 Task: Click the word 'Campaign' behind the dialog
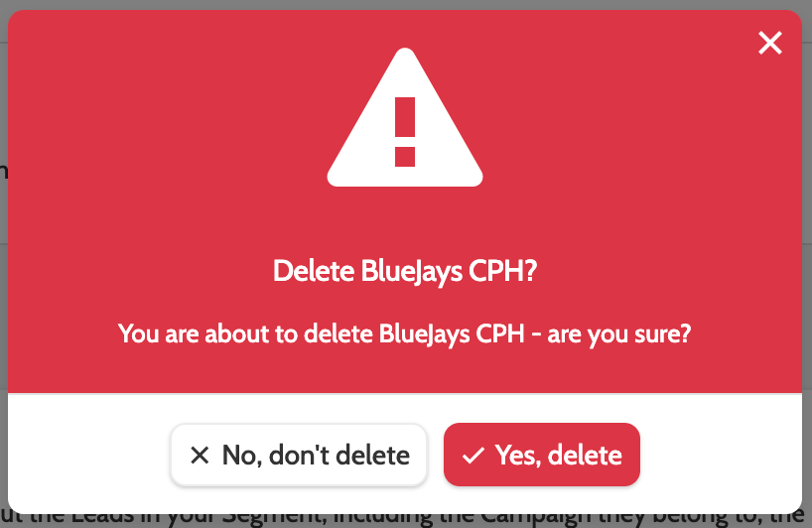tap(535, 518)
